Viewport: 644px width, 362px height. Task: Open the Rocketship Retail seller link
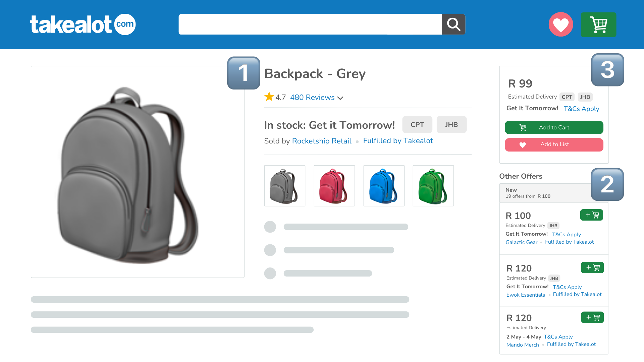point(322,141)
